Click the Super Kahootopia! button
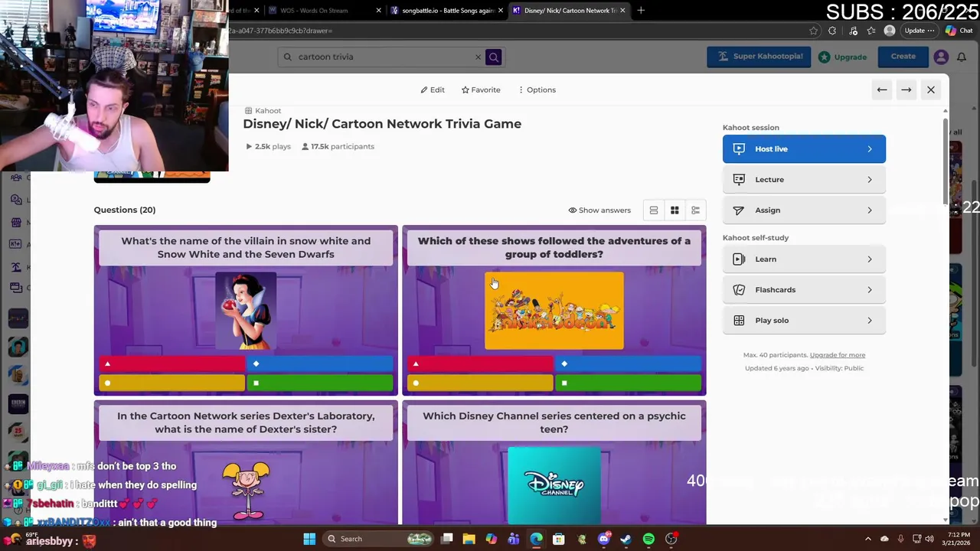 click(x=759, y=57)
